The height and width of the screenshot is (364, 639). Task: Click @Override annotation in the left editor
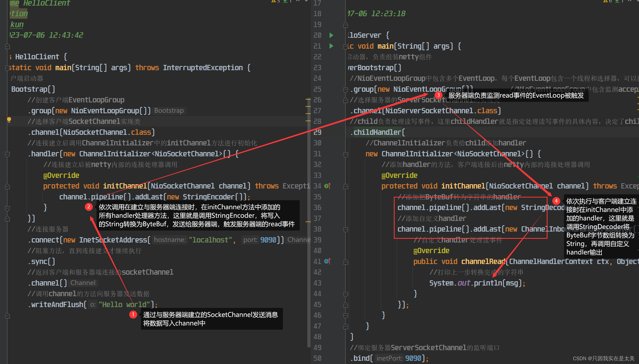(61, 175)
